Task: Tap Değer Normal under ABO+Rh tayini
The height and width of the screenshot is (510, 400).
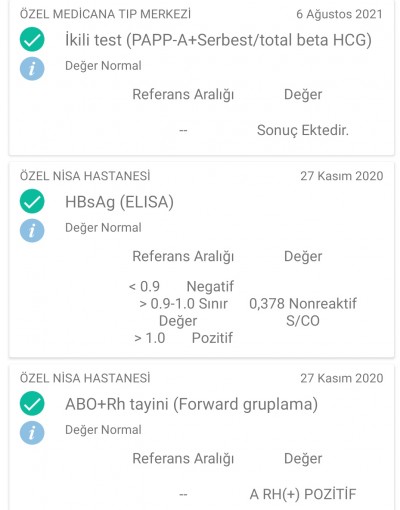Action: click(x=103, y=430)
